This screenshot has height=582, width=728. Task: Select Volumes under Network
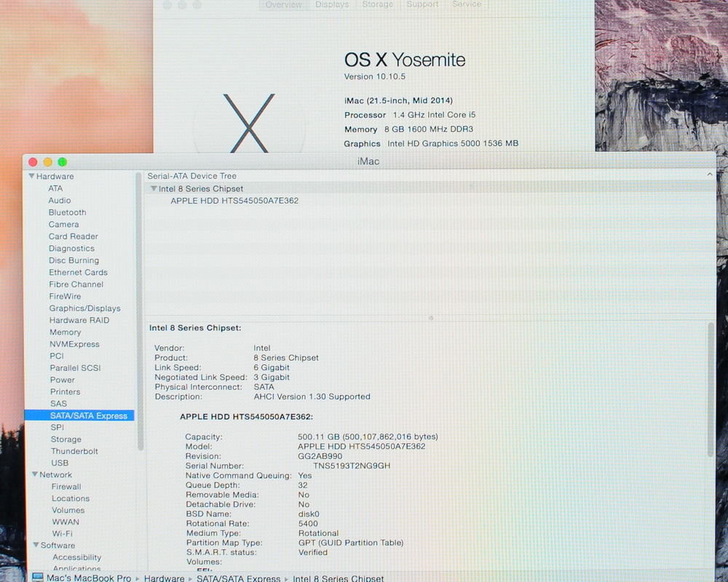click(x=68, y=510)
